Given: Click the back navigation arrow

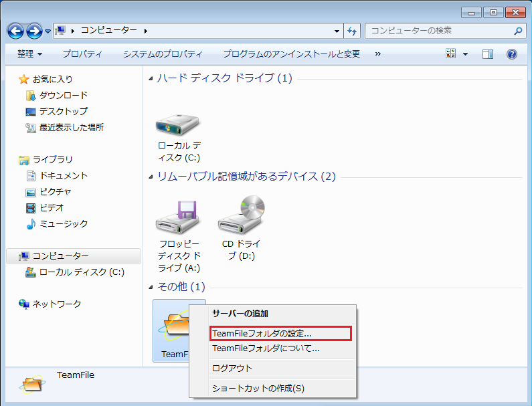Looking at the screenshot, I should coord(17,31).
